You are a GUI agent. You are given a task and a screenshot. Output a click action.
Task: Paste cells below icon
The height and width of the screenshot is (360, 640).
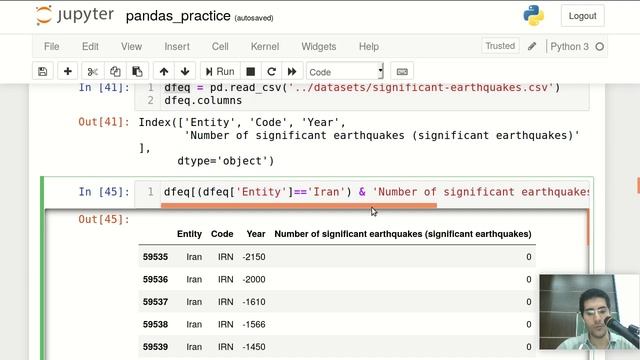tap(137, 72)
